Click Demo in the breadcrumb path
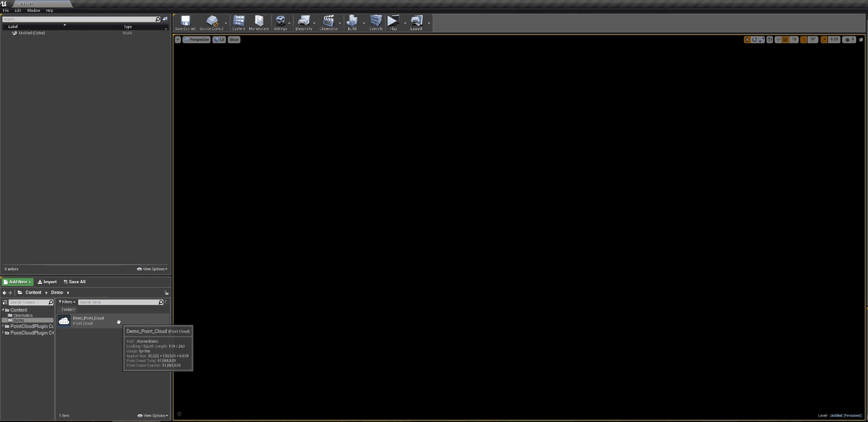The image size is (868, 422). tap(57, 293)
